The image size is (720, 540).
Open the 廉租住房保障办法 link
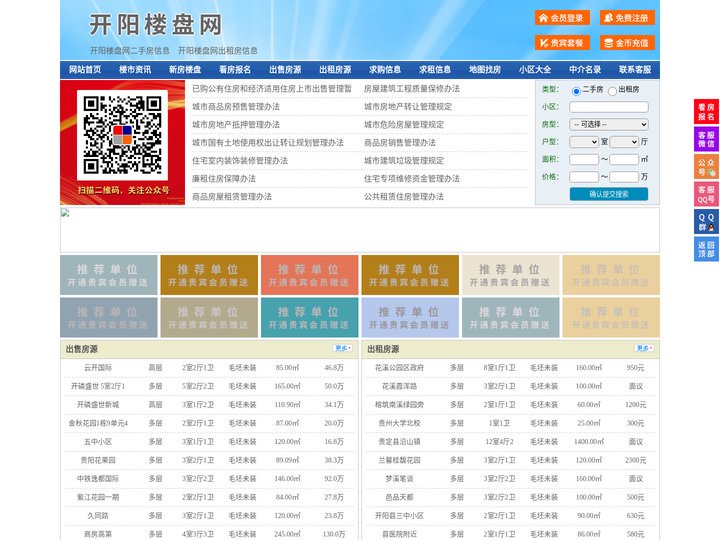pos(224,179)
